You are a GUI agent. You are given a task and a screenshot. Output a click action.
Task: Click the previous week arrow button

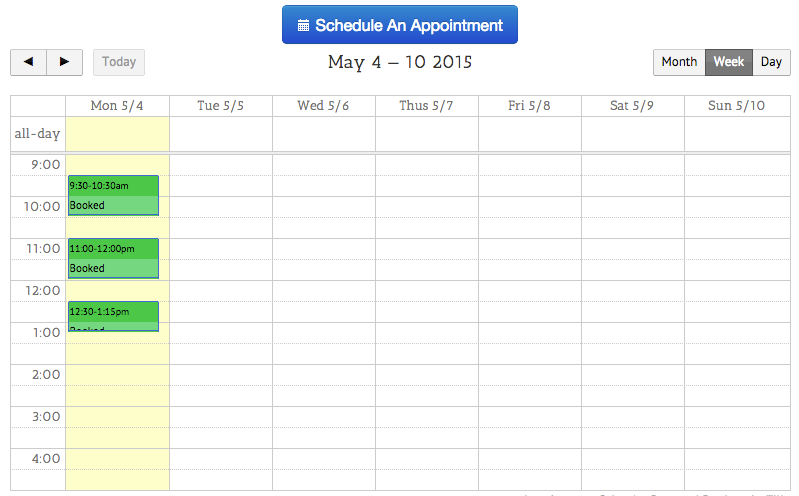coord(28,62)
